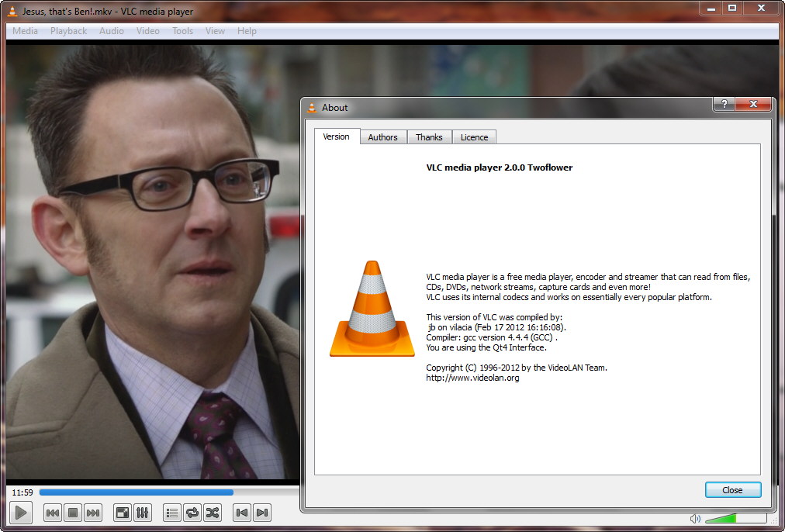Click the Qt4 Interface text line
This screenshot has height=532, width=785.
click(x=486, y=347)
